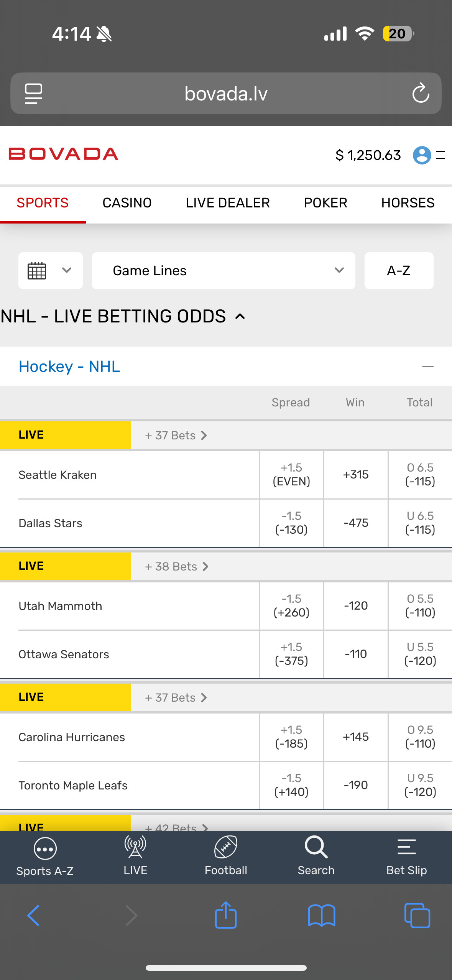Image resolution: width=452 pixels, height=980 pixels.
Task: Open the calendar date dropdown
Action: click(x=50, y=271)
